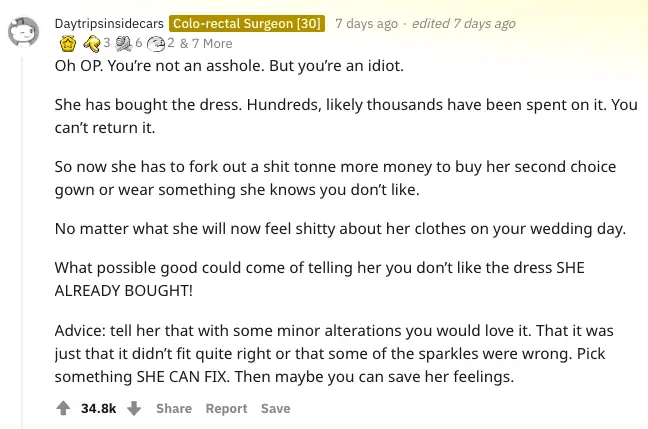Image resolution: width=648 pixels, height=429 pixels.
Task: Click the text "ALREADY BOUGHT!"
Action: 124,290
